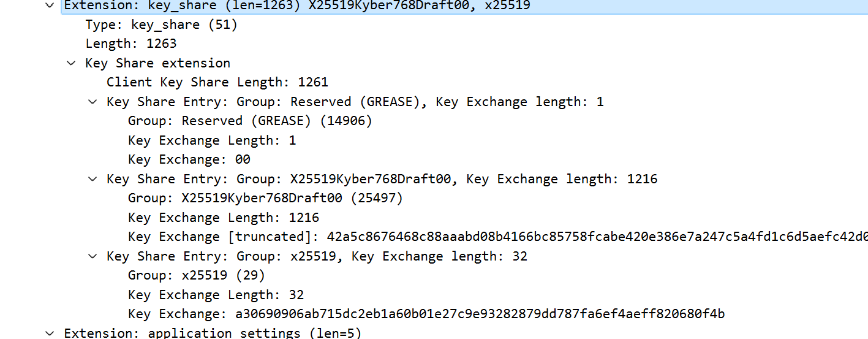Select Key Exchange Length: 1216 row

[223, 218]
